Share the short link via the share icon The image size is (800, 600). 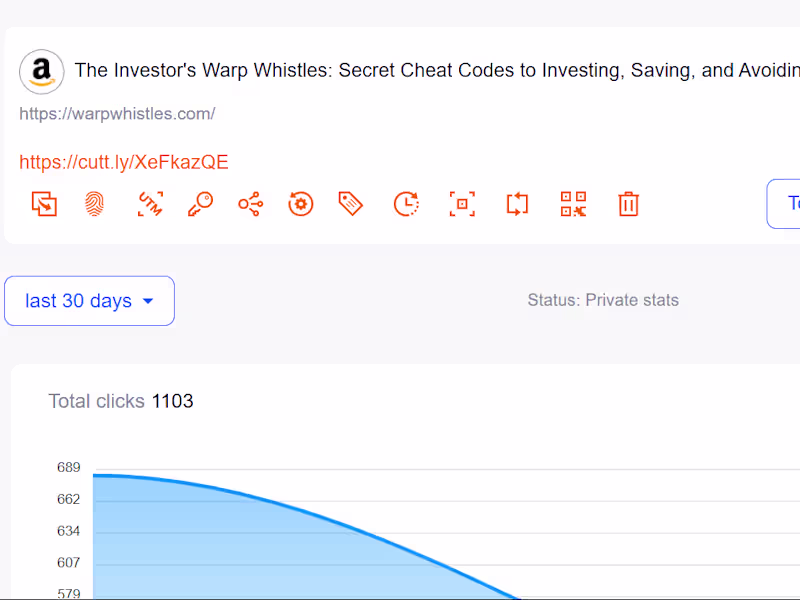[250, 203]
